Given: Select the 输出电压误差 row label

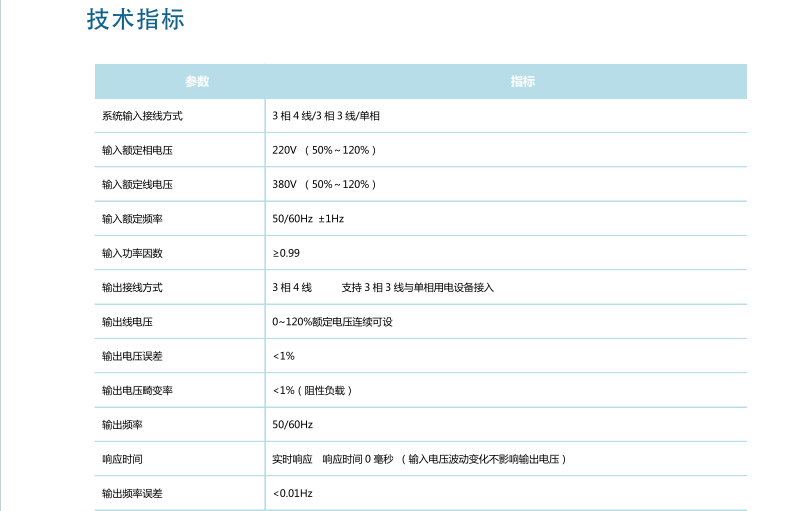Looking at the screenshot, I should pos(132,356).
